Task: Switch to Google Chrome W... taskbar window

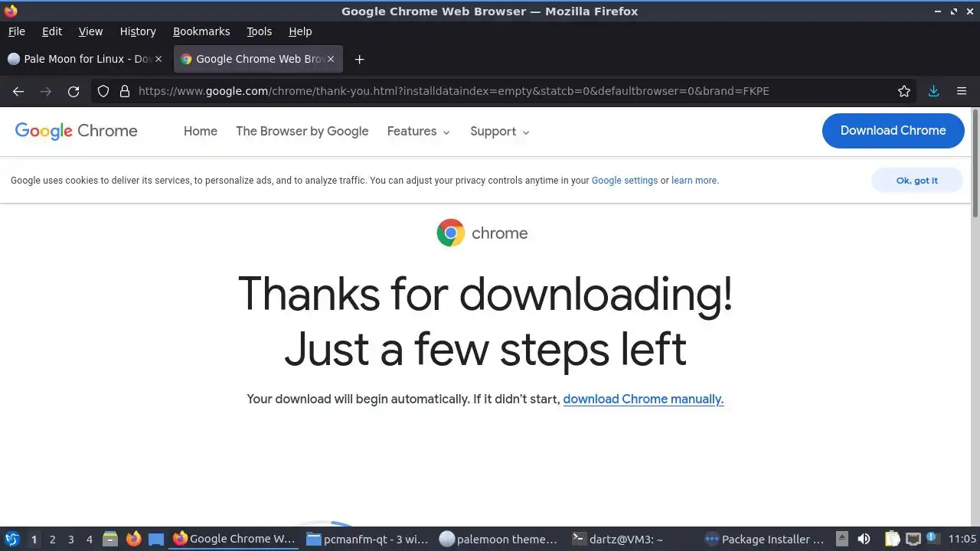Action: point(234,540)
